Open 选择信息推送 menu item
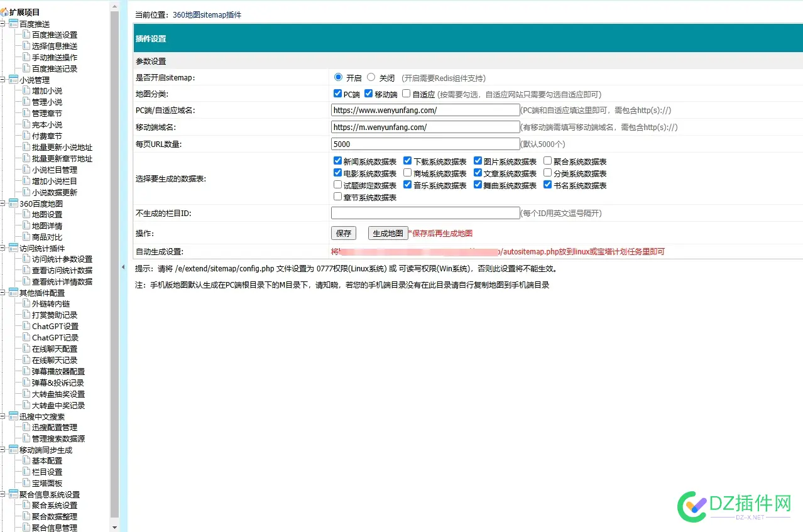 (55, 46)
